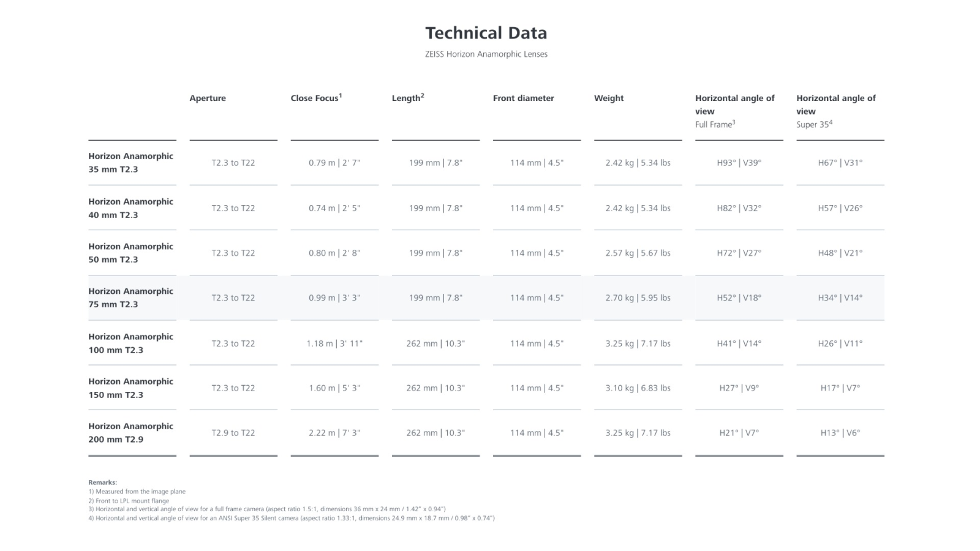Select the Horizon Anamorphic 40 mm T2.3 row label
The image size is (980, 551).
[131, 208]
